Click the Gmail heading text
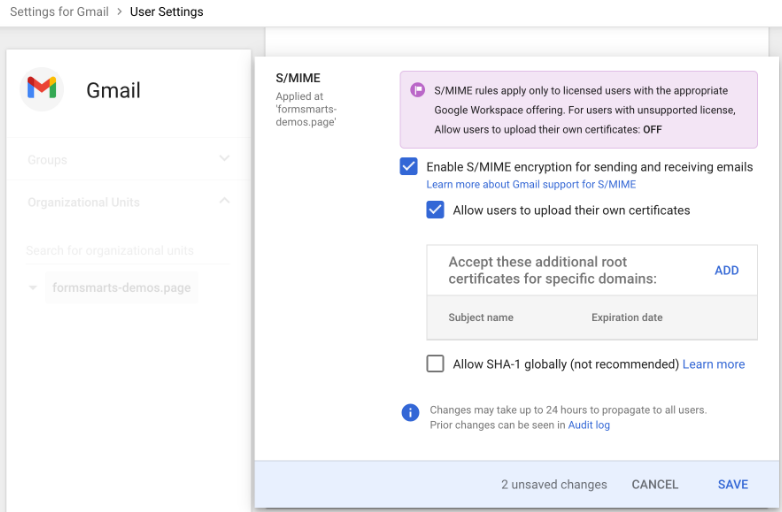The width and height of the screenshot is (782, 512). (113, 91)
